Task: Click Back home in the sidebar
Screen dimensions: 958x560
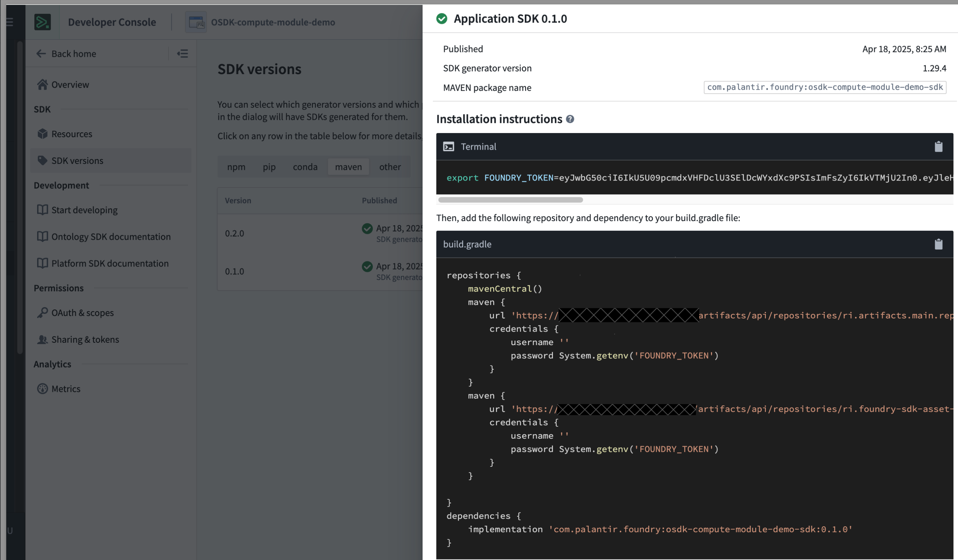Action: tap(74, 54)
